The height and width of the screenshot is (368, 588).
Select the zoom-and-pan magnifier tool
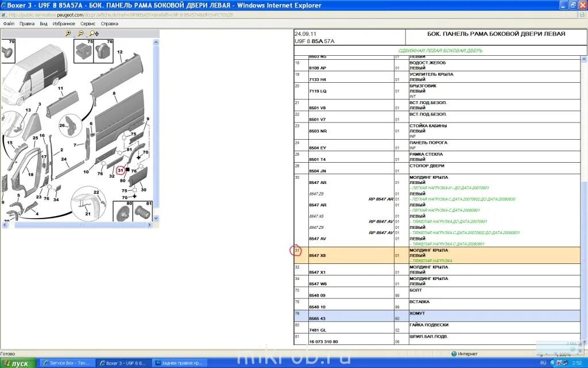click(94, 33)
